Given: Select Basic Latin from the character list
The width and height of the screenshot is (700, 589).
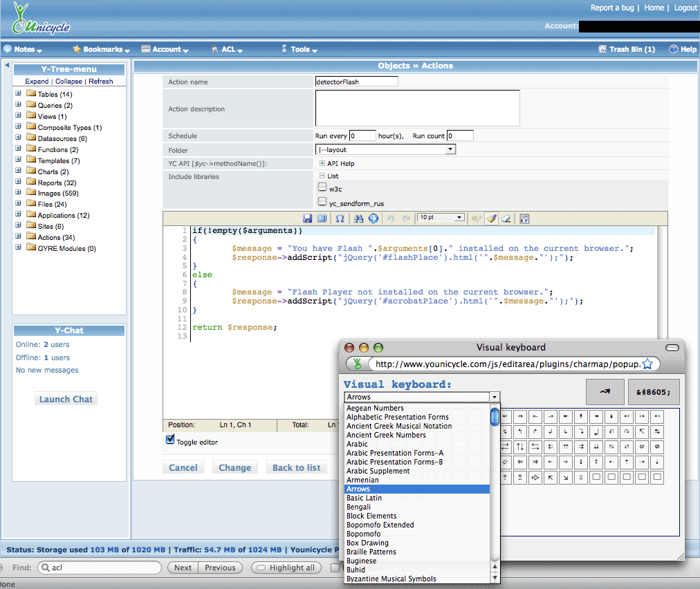Looking at the screenshot, I should 365,498.
